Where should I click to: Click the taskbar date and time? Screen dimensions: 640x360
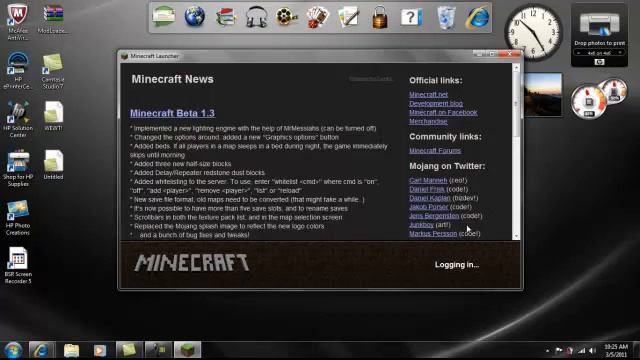click(x=616, y=351)
